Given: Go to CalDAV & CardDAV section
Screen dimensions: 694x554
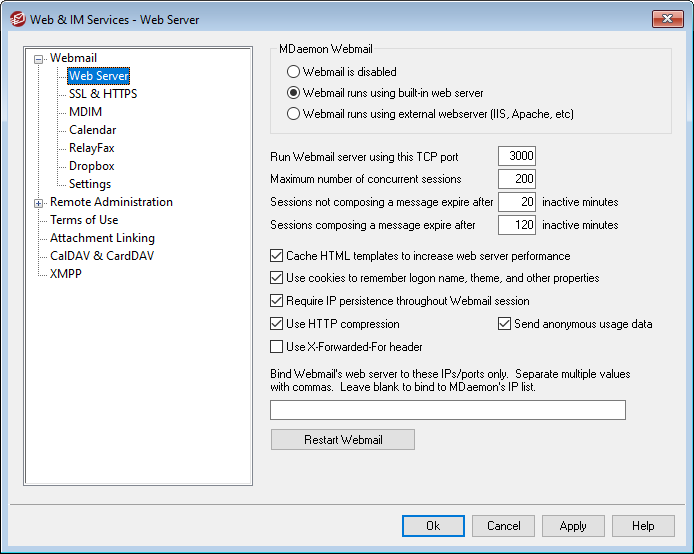Looking at the screenshot, I should [x=102, y=256].
